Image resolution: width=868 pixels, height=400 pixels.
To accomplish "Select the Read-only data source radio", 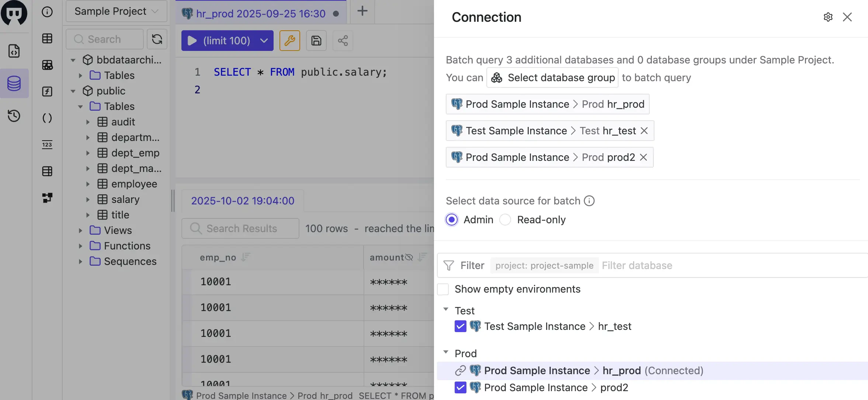I will click(505, 220).
